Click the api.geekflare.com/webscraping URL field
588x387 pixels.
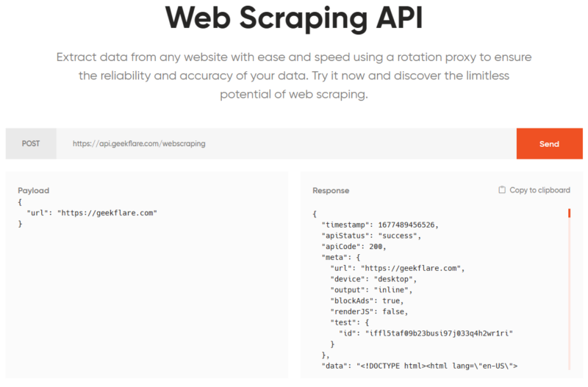coord(286,144)
